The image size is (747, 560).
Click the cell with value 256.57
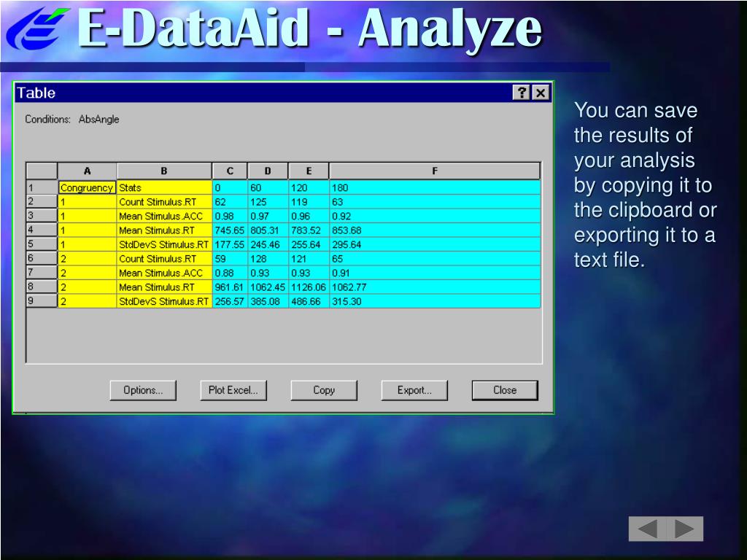pyautogui.click(x=230, y=302)
